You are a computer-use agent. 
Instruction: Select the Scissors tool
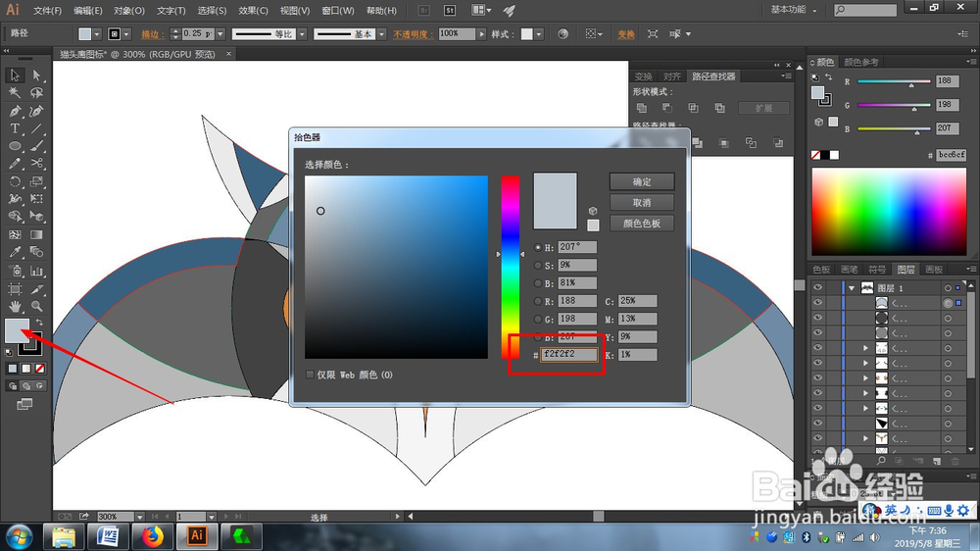(x=36, y=163)
